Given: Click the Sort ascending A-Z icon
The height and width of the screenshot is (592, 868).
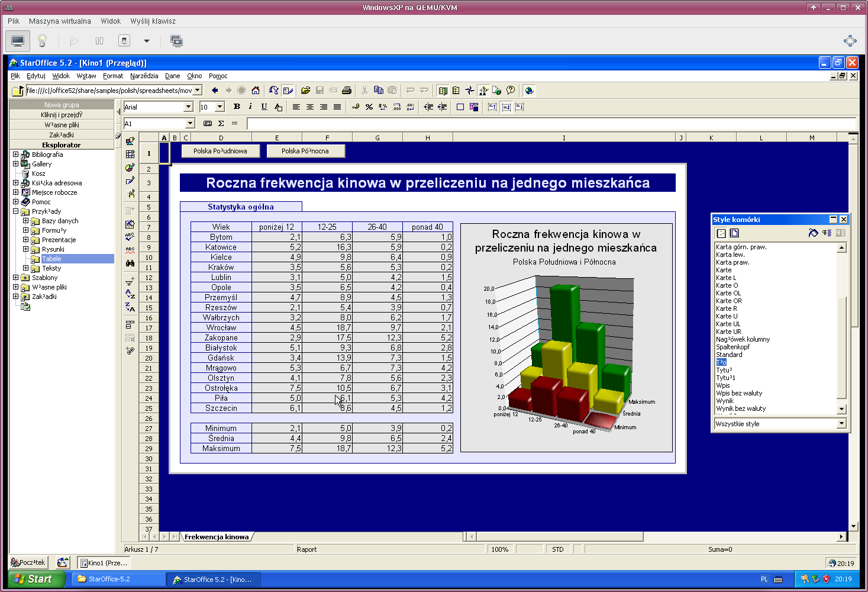Looking at the screenshot, I should pos(130,294).
